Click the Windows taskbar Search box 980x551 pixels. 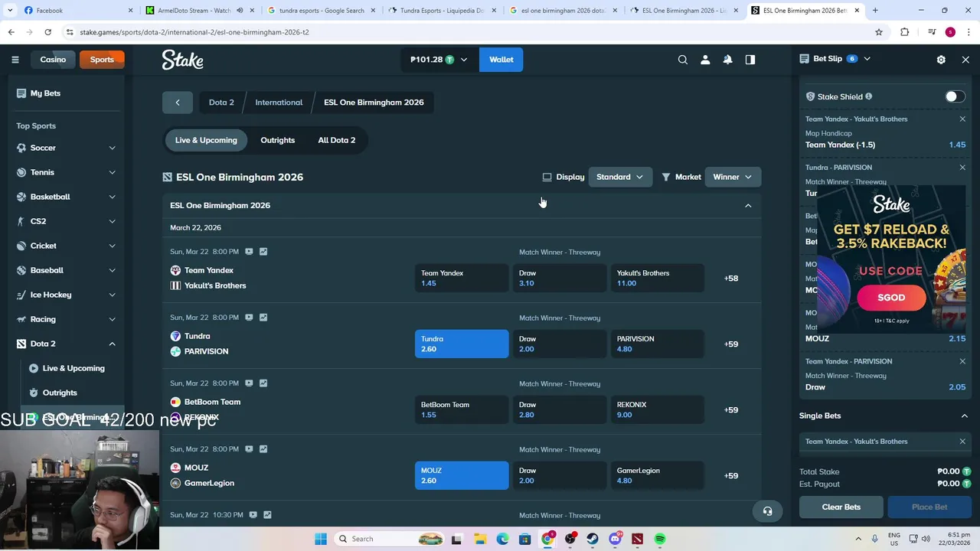390,539
